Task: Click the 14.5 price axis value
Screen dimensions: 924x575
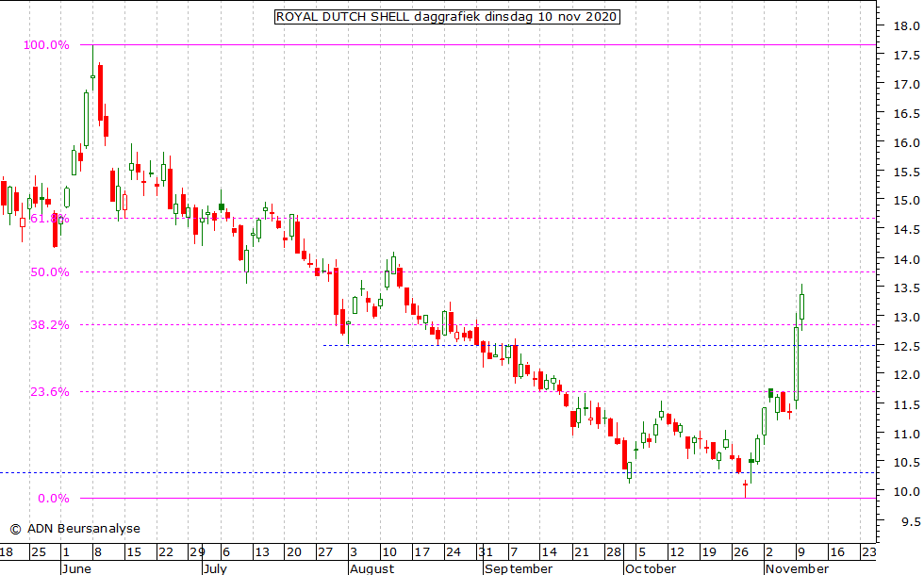Action: (906, 229)
